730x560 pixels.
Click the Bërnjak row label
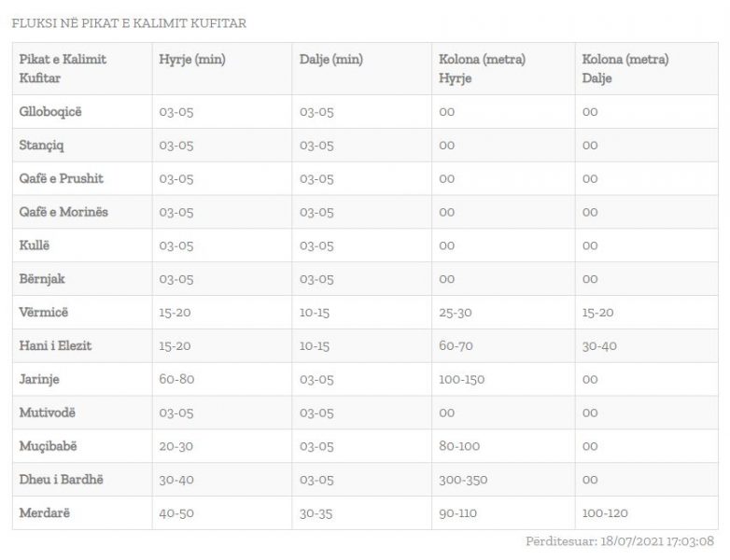(x=42, y=279)
